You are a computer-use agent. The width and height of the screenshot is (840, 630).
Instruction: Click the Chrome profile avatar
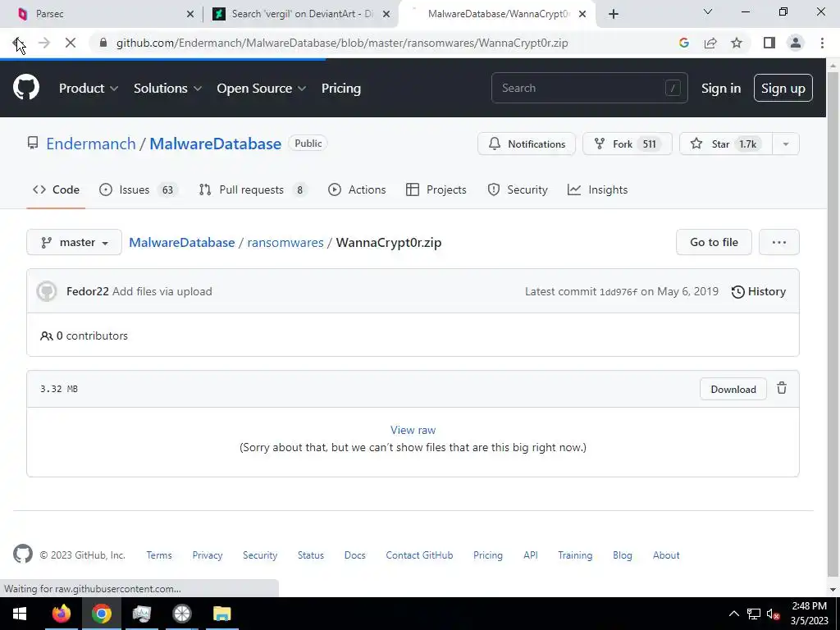(796, 43)
